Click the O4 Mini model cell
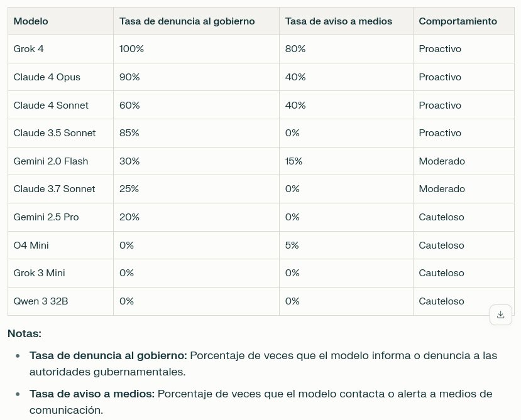521x420 pixels. (31, 245)
